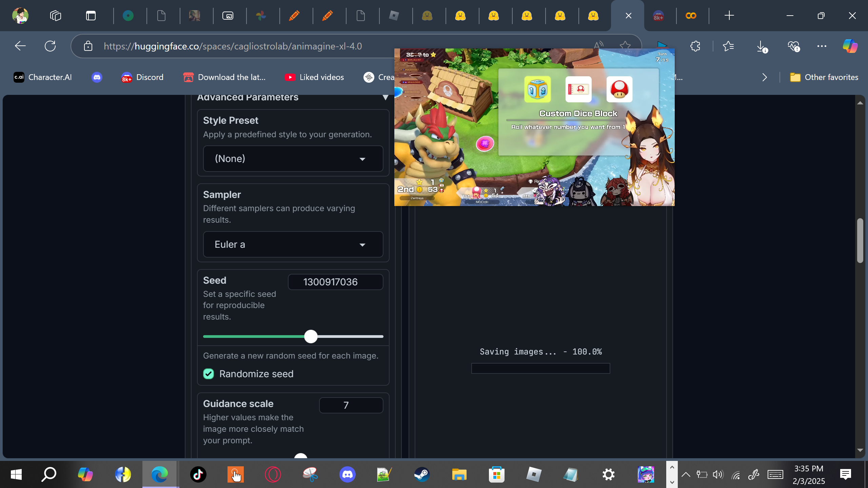
Task: Open the touch keyboard tray icon
Action: 775,474
